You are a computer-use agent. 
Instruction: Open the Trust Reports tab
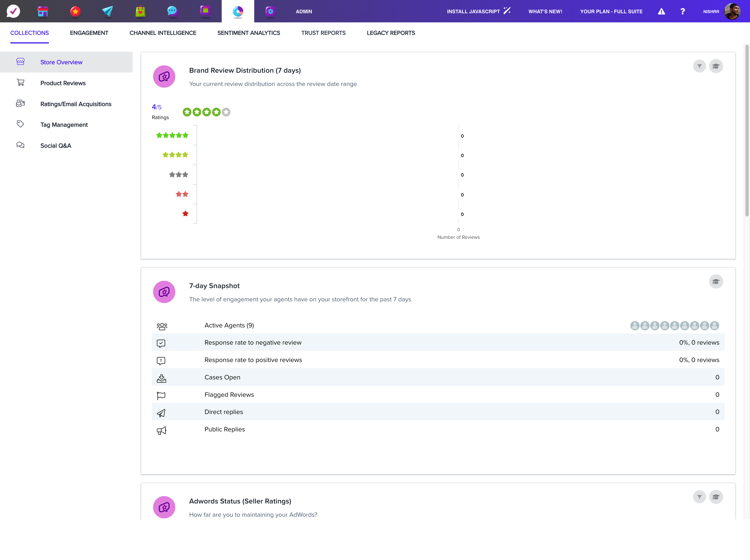[x=323, y=33]
